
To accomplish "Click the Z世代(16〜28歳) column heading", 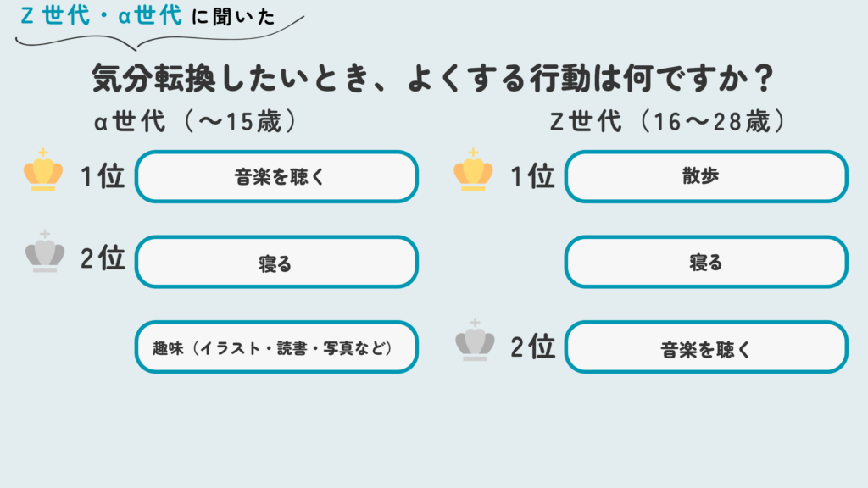I will [668, 123].
